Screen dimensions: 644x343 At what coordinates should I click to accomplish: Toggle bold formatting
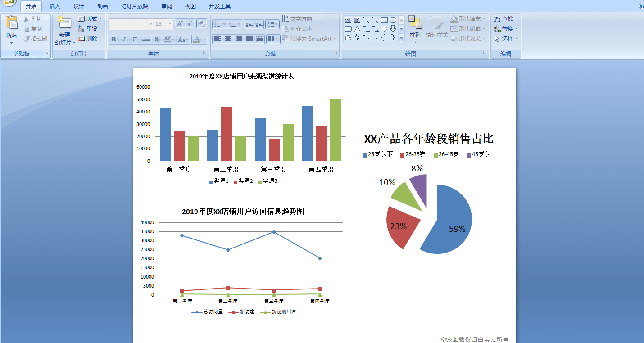point(114,40)
